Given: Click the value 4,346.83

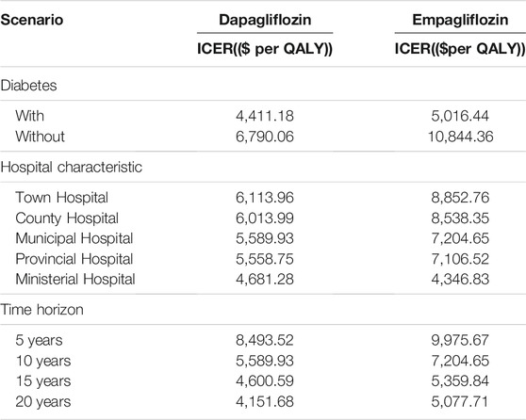Looking at the screenshot, I should point(460,280).
